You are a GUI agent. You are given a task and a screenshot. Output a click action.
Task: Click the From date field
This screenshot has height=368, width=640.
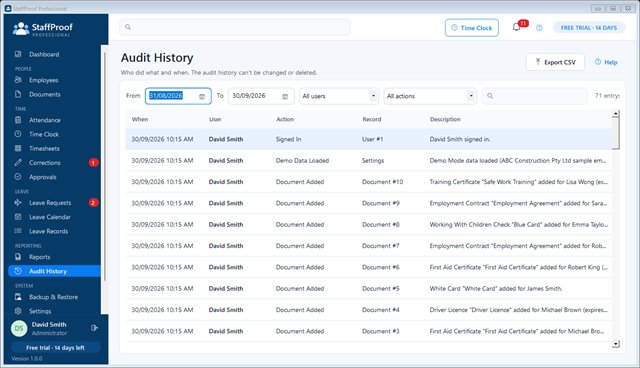[178, 96]
